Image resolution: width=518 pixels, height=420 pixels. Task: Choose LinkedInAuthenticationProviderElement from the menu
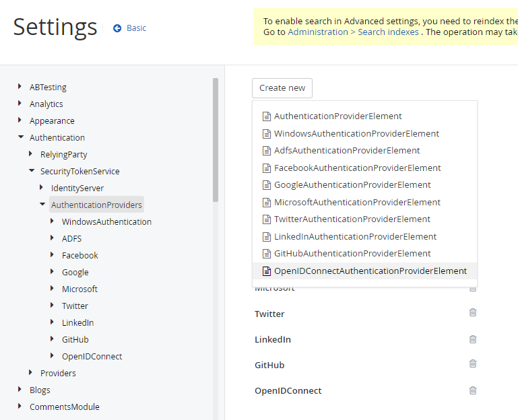click(x=364, y=237)
